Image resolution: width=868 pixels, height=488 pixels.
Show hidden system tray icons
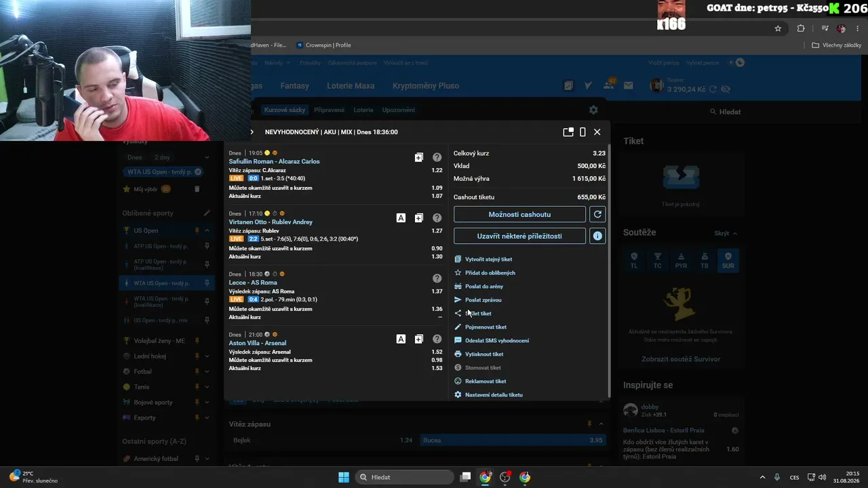(x=762, y=477)
